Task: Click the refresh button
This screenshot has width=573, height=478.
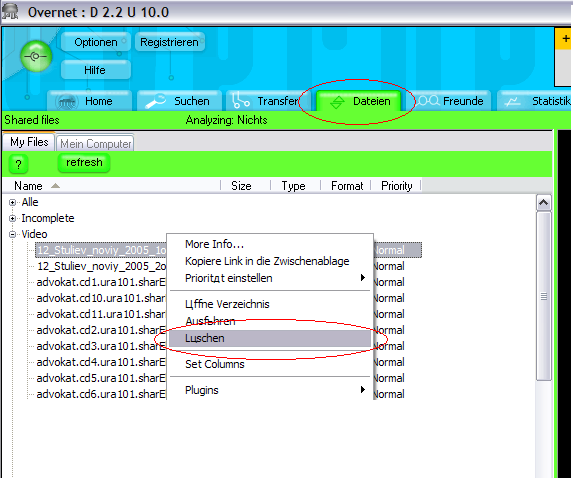Action: 84,163
